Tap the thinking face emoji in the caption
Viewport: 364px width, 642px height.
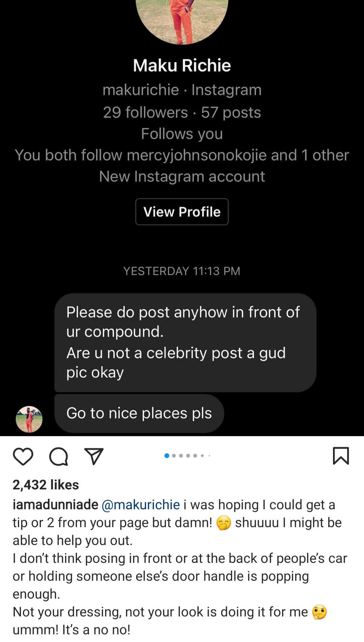coord(319,612)
